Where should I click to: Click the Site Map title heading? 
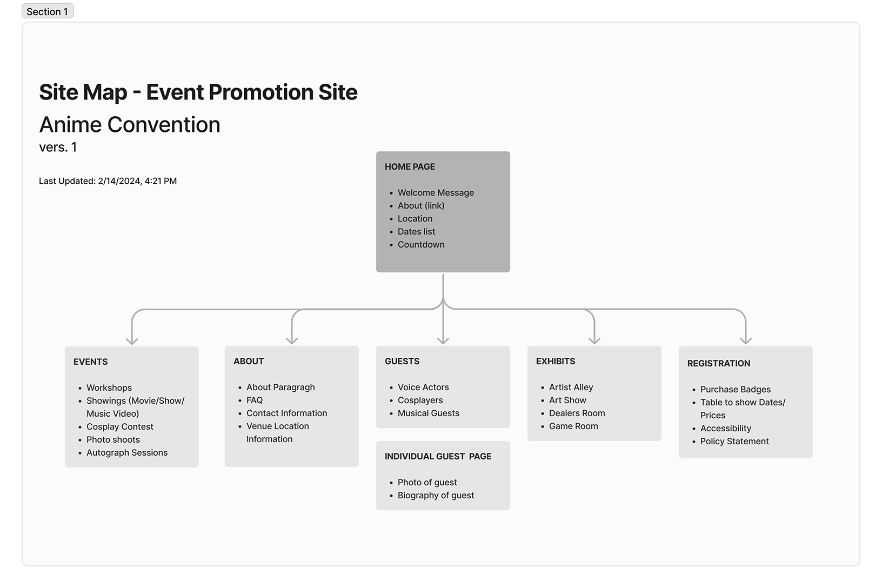click(x=198, y=92)
